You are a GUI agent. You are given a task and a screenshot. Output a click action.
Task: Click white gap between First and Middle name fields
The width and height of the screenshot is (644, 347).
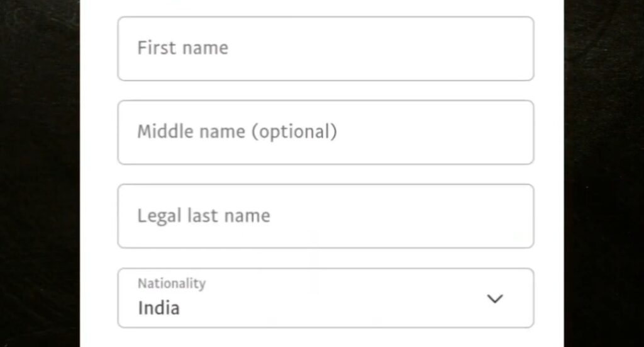[326, 91]
